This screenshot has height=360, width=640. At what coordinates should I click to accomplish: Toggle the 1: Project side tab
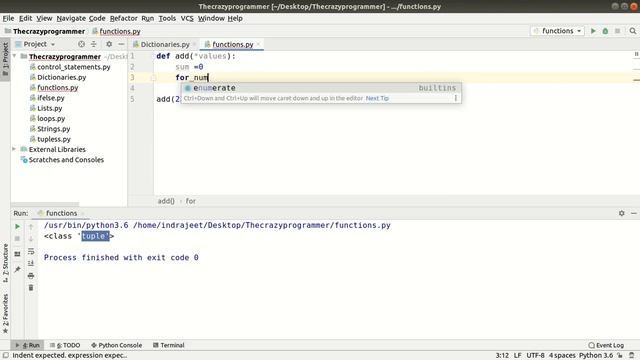click(x=5, y=60)
